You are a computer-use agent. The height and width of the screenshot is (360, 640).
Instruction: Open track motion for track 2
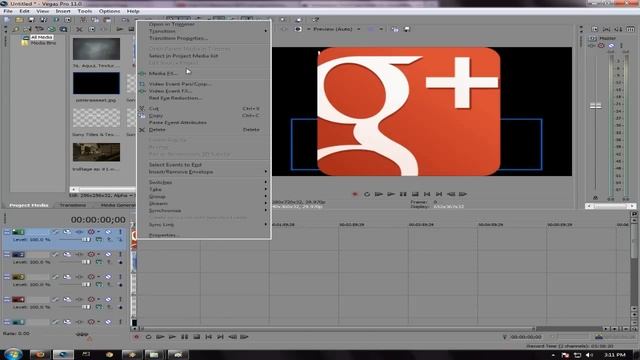[67, 254]
